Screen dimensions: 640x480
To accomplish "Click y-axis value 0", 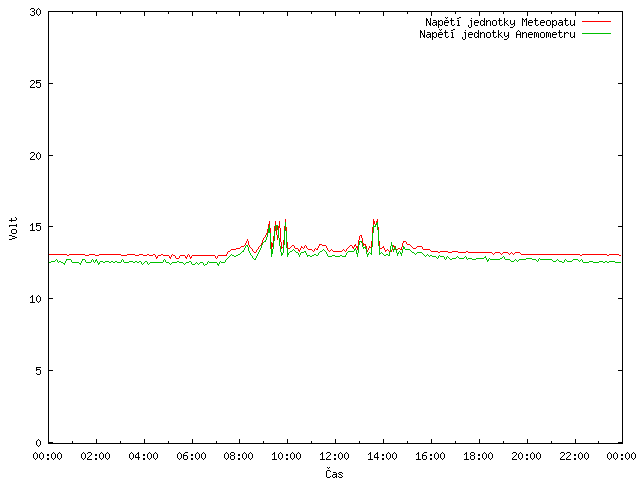I will 38,442.
